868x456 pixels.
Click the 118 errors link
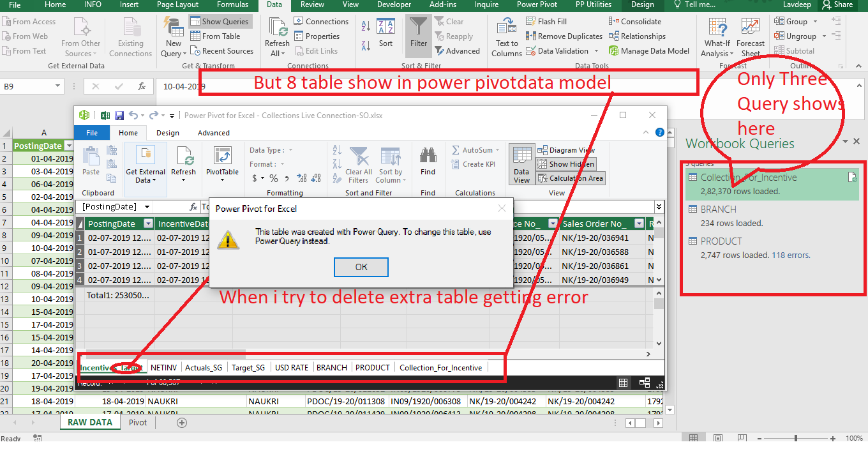[791, 255]
